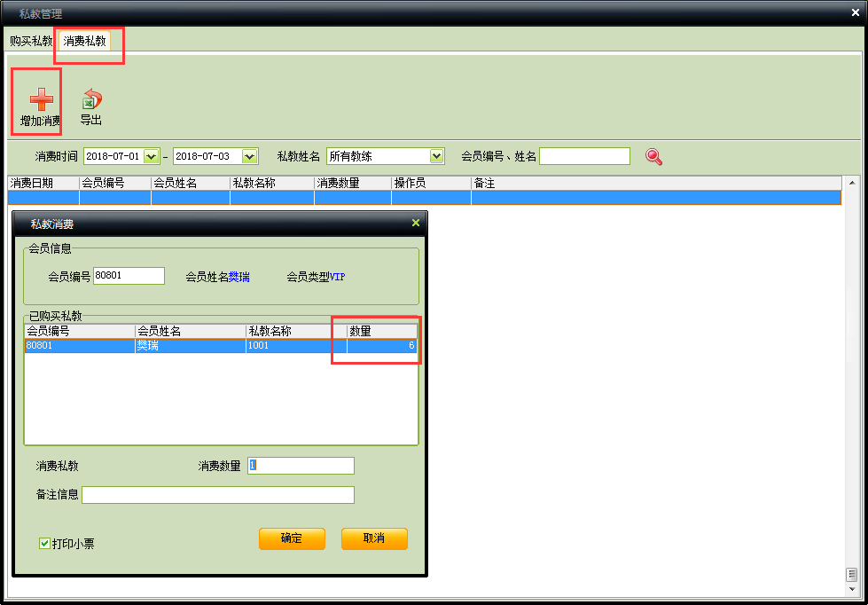
Task: Switch to the 购买私教 tab
Action: click(31, 41)
